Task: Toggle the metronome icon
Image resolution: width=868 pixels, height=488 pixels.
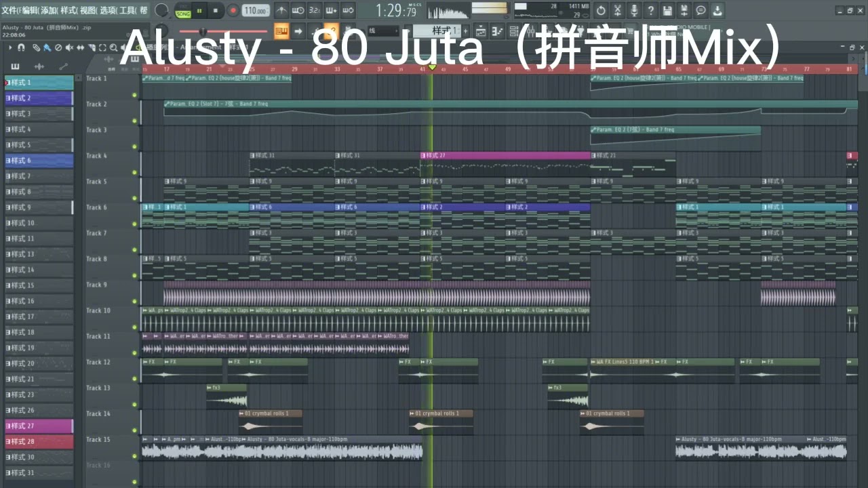Action: (280, 11)
